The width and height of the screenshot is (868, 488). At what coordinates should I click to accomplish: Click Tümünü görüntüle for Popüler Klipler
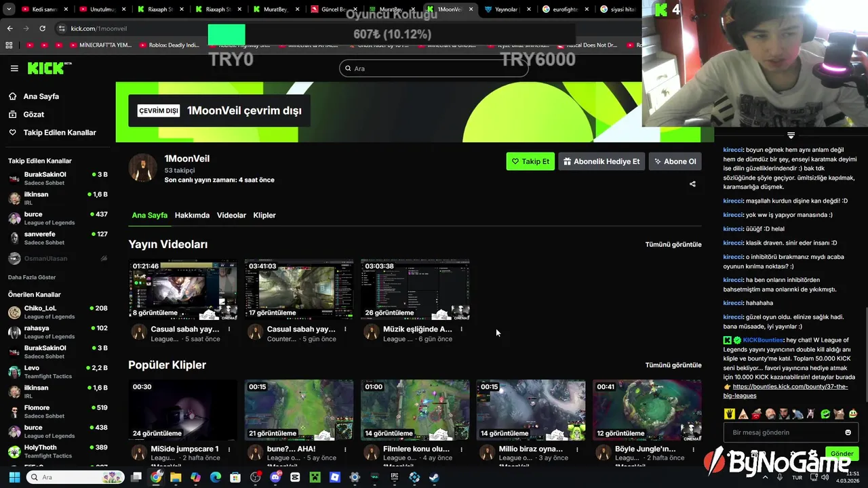tap(673, 365)
